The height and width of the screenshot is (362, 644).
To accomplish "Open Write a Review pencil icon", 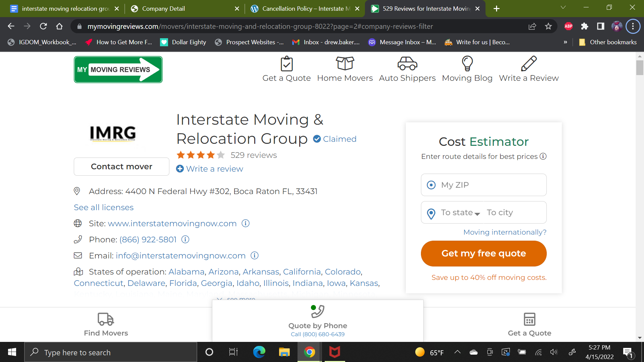I will coord(529,63).
